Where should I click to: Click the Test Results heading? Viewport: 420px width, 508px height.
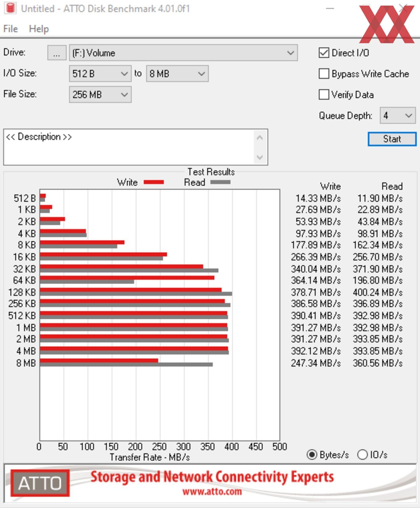coord(211,172)
